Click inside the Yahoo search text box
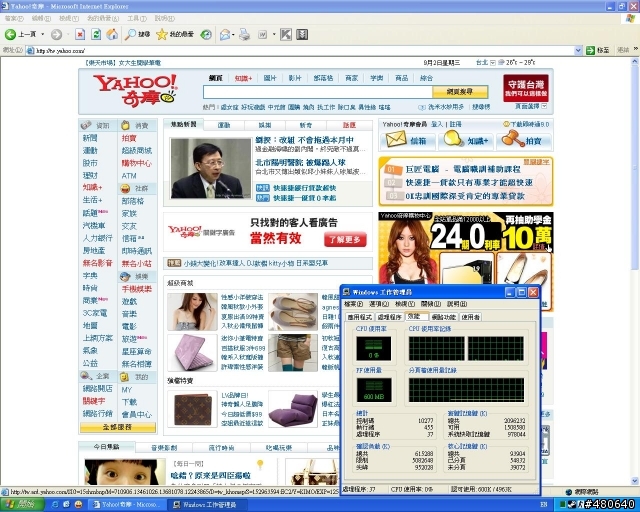640x512 pixels. coord(318,92)
